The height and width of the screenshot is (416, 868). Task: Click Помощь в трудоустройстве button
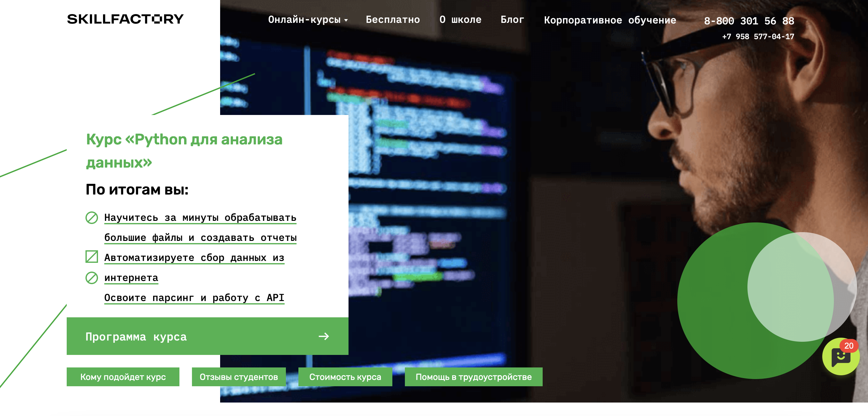tap(474, 377)
